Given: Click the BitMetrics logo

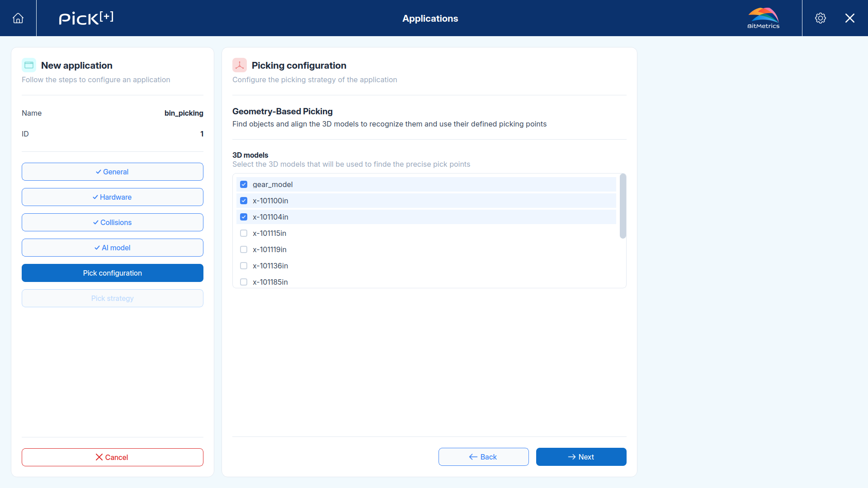Looking at the screenshot, I should coord(763,18).
